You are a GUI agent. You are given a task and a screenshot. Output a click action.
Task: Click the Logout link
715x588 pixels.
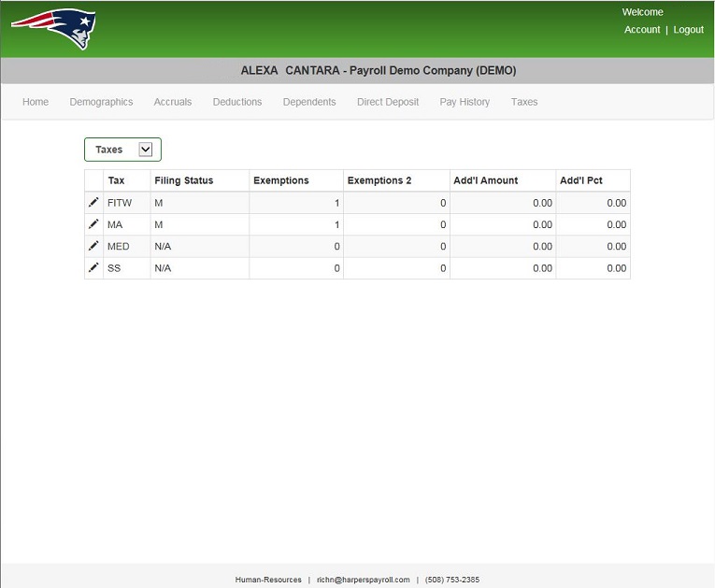click(x=689, y=30)
